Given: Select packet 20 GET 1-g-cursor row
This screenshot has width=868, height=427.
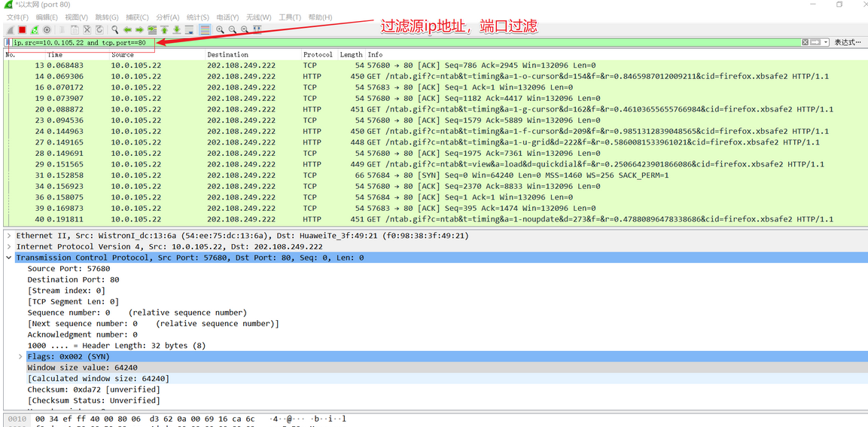Looking at the screenshot, I should tap(435, 110).
